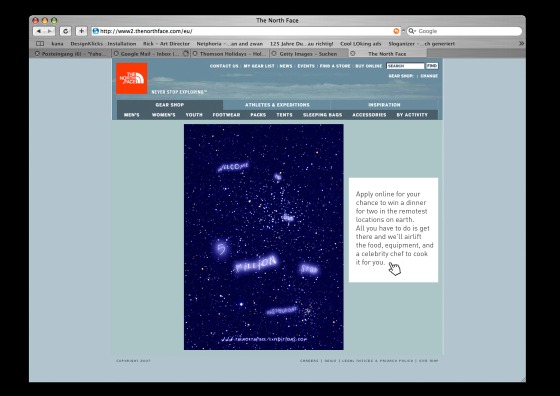The width and height of the screenshot is (560, 396).
Task: Switch to the Getty Images tab
Action: pos(309,54)
